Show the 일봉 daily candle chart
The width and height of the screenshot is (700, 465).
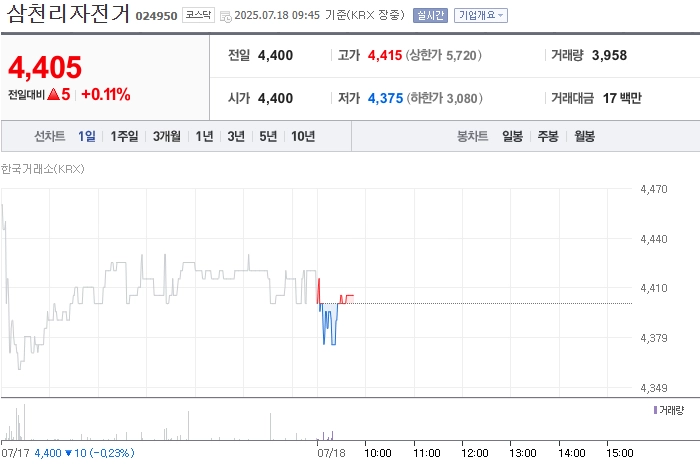click(x=512, y=136)
